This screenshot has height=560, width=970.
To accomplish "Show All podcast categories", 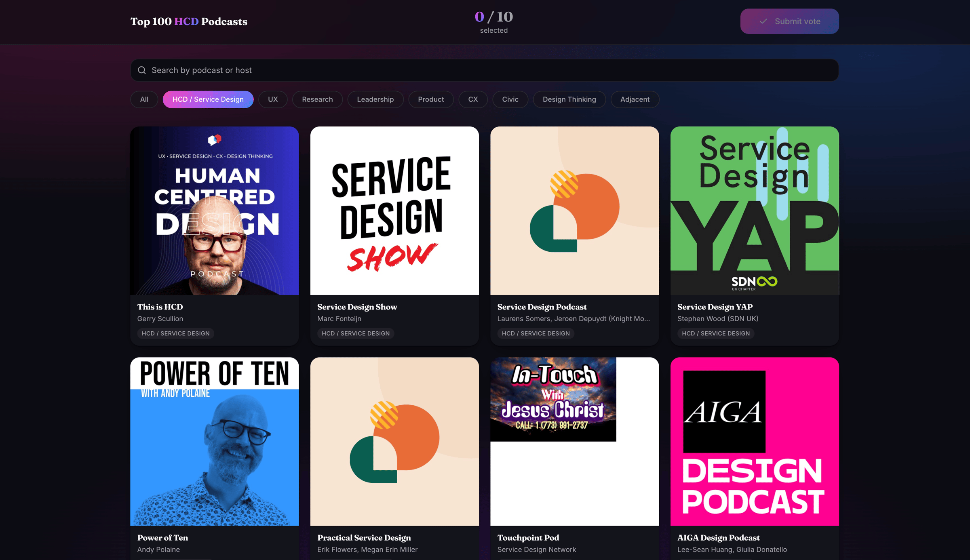I will (144, 99).
